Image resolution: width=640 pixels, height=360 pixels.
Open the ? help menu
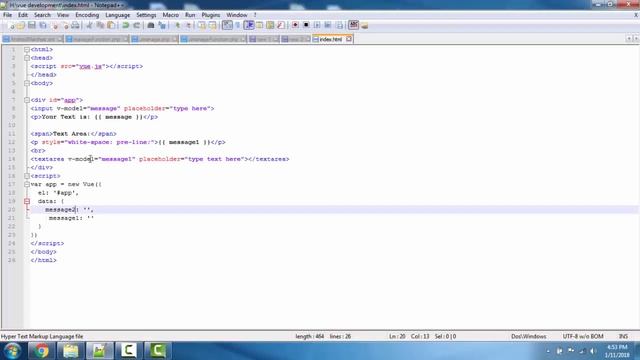(x=255, y=15)
